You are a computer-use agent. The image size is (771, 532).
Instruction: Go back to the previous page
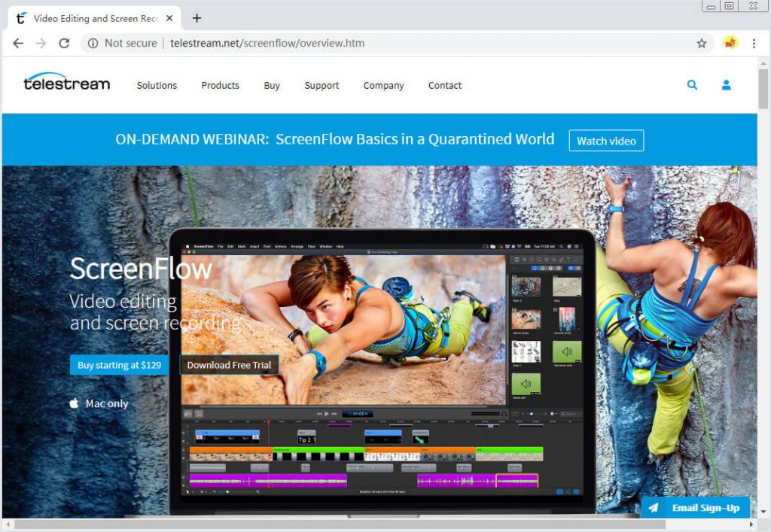pos(18,43)
